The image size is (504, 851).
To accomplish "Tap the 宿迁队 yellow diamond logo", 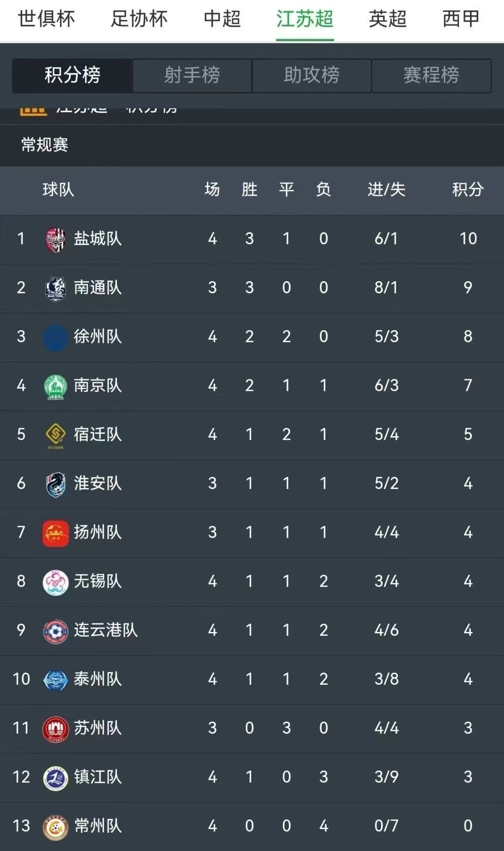I will (x=55, y=435).
